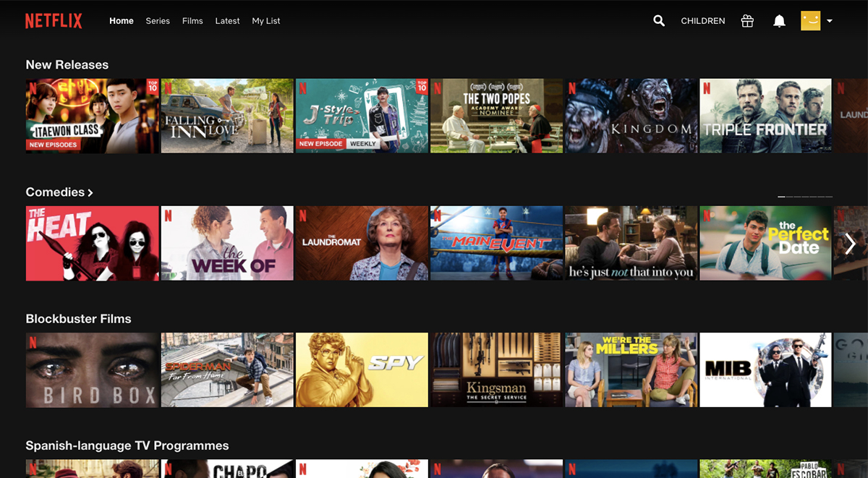Click Top 10 badge on J-Style Trip
This screenshot has height=478, width=868.
[x=422, y=86]
